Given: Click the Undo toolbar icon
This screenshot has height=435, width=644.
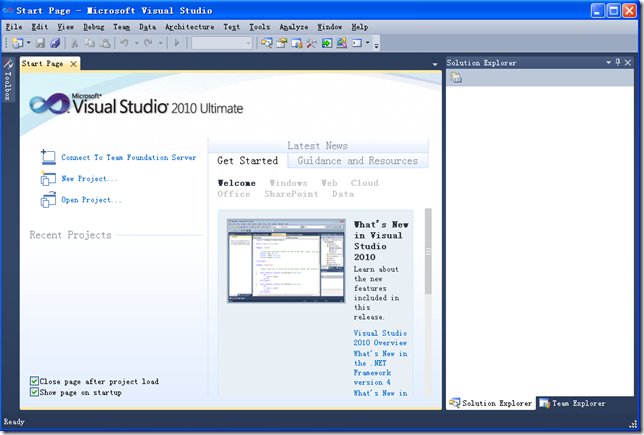Looking at the screenshot, I should (124, 43).
